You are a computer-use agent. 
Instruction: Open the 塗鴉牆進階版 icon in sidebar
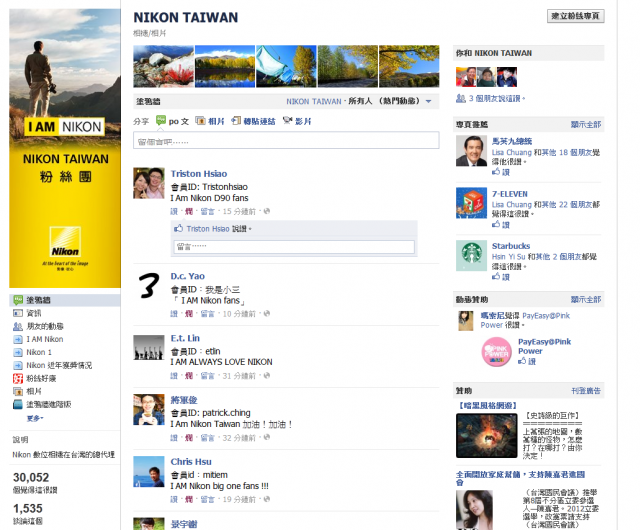pyautogui.click(x=18, y=405)
